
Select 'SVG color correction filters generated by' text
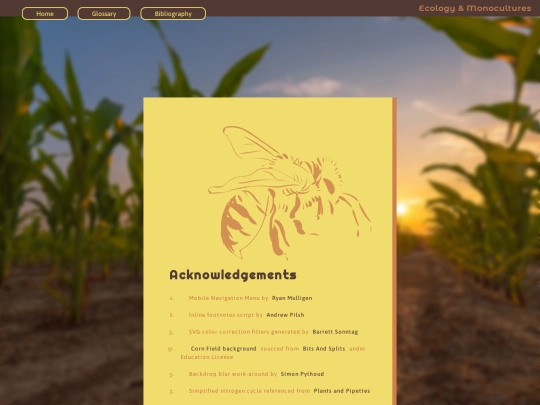[x=249, y=332]
